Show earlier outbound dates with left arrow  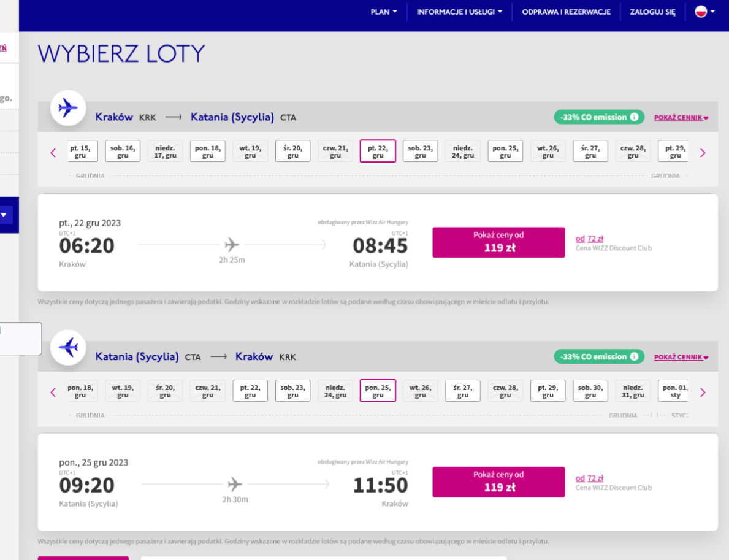pyautogui.click(x=53, y=153)
